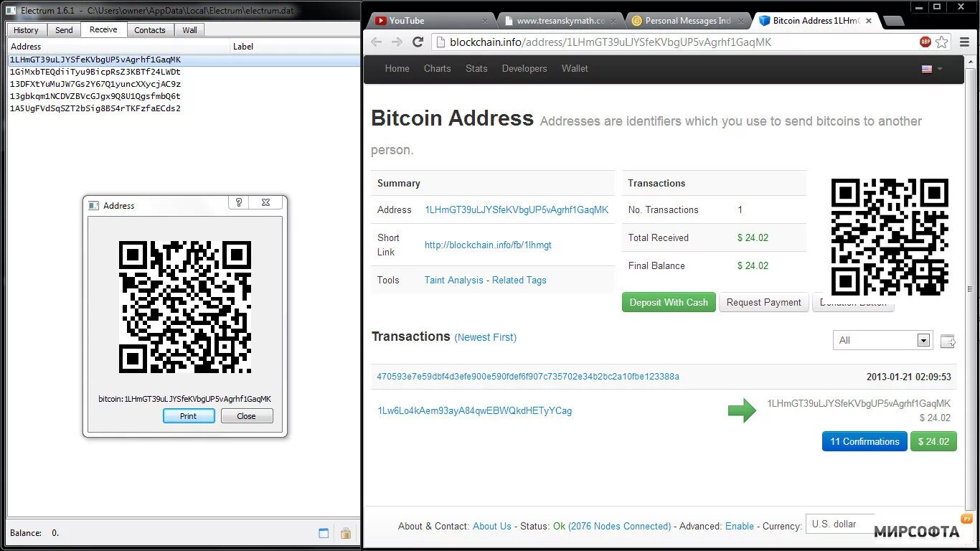
Task: Click the blockchain.info QR code image
Action: (x=890, y=237)
